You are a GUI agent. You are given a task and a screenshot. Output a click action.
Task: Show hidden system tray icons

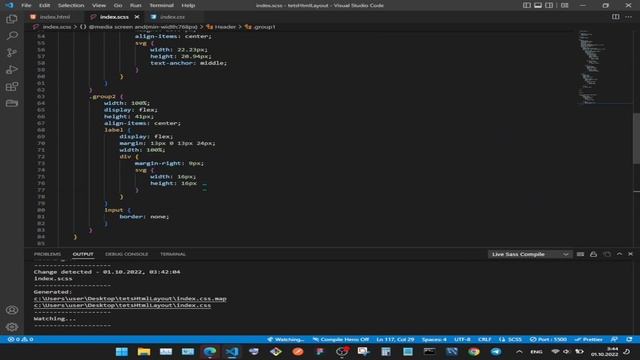pos(519,351)
